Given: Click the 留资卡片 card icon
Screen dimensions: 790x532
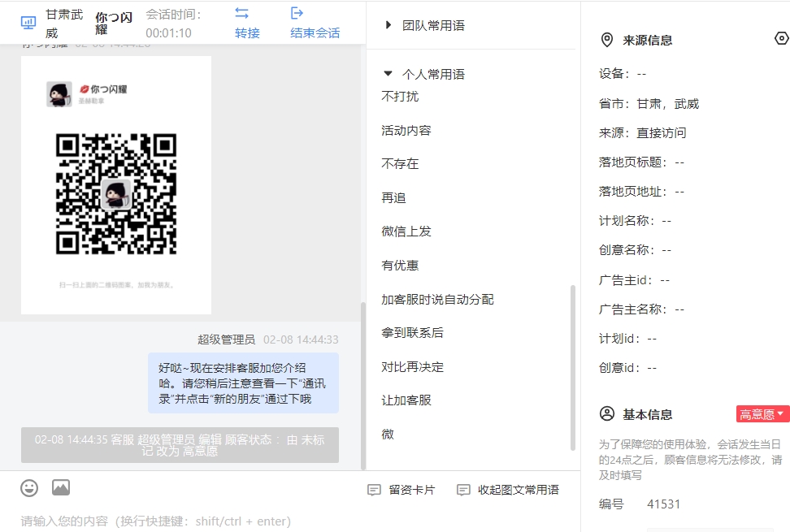Looking at the screenshot, I should (x=374, y=490).
